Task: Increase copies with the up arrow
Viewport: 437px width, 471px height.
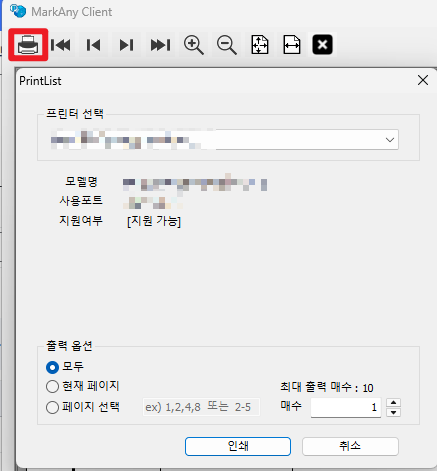Action: [393, 403]
